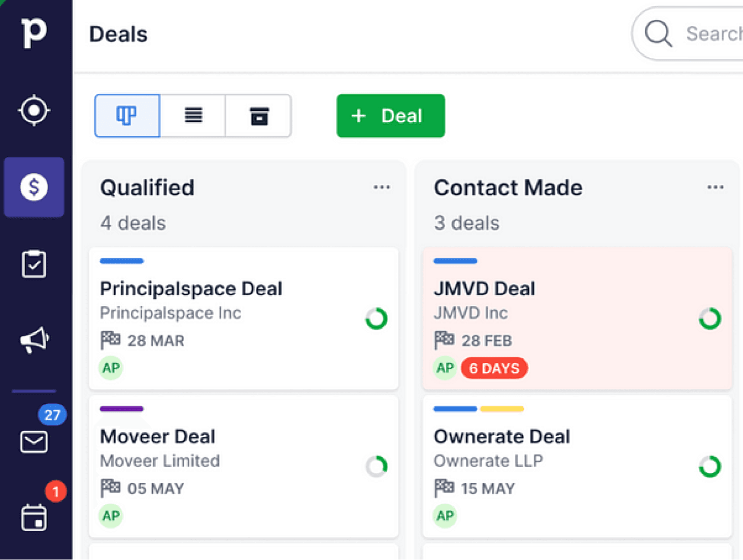Open the JMVD Deal card
743x560 pixels.
tap(484, 289)
